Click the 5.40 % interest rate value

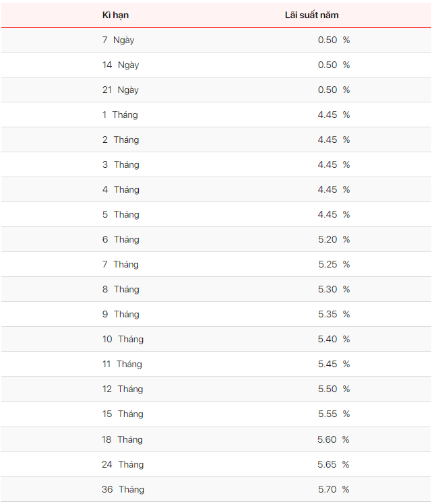pos(334,339)
